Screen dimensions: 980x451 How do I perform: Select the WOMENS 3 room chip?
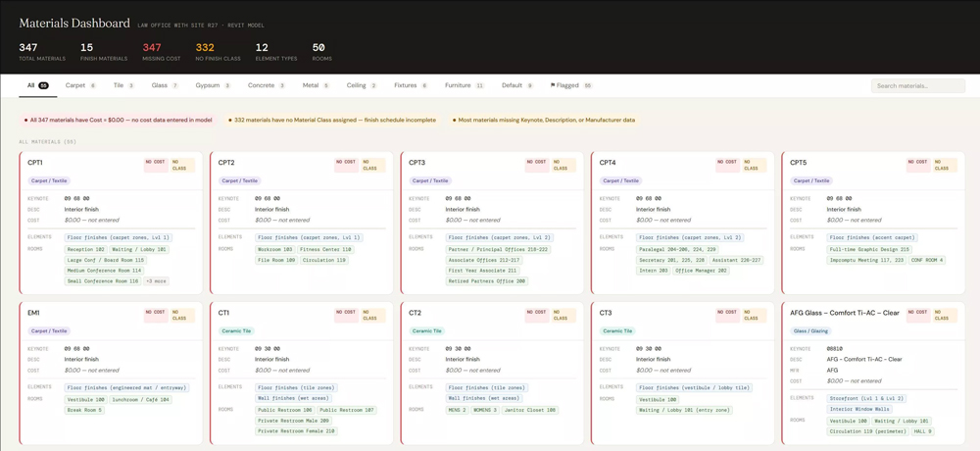[x=484, y=410]
